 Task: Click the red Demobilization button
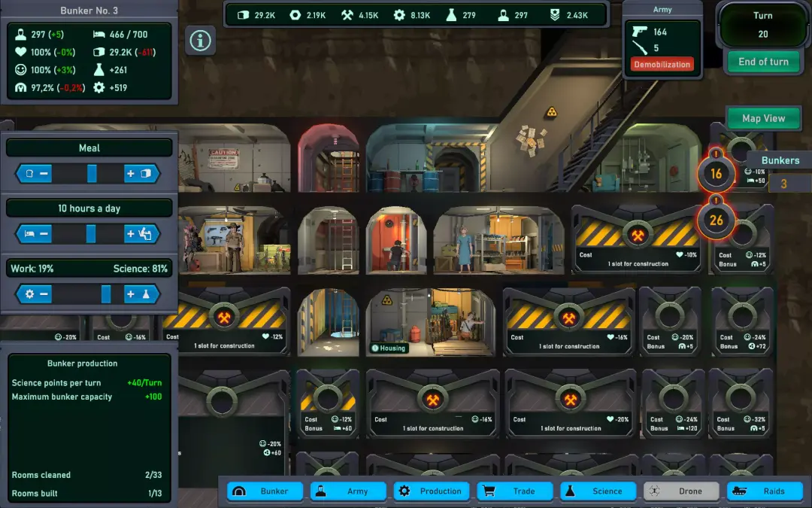[x=662, y=64]
